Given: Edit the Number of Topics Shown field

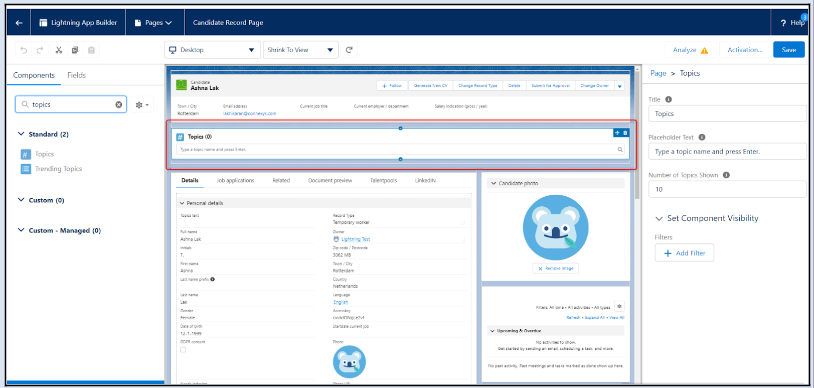Looking at the screenshot, I should pos(727,190).
